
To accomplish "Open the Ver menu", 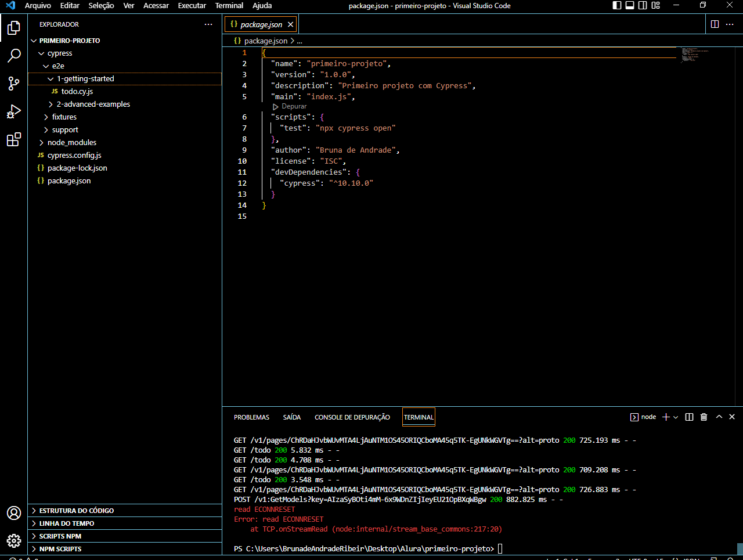I will coord(129,5).
